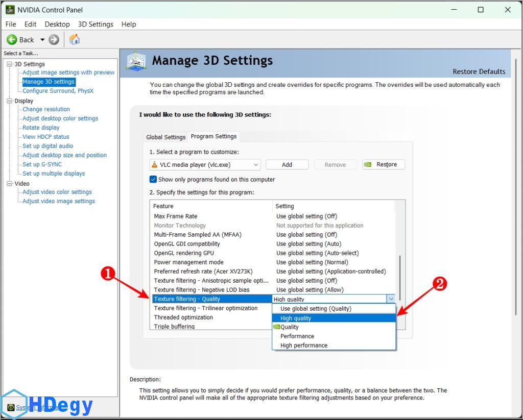523x420 pixels.
Task: Click NVIDIA logo beside Quality option
Action: tap(276, 327)
